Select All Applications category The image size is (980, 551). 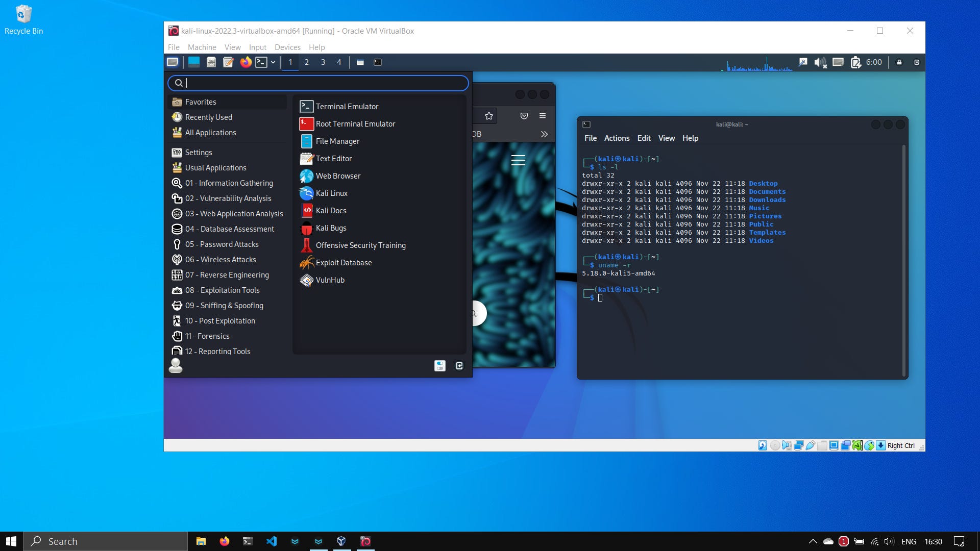click(x=210, y=133)
